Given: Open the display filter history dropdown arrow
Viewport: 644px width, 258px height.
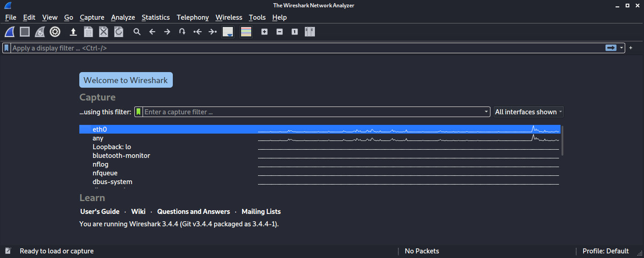Looking at the screenshot, I should 622,48.
